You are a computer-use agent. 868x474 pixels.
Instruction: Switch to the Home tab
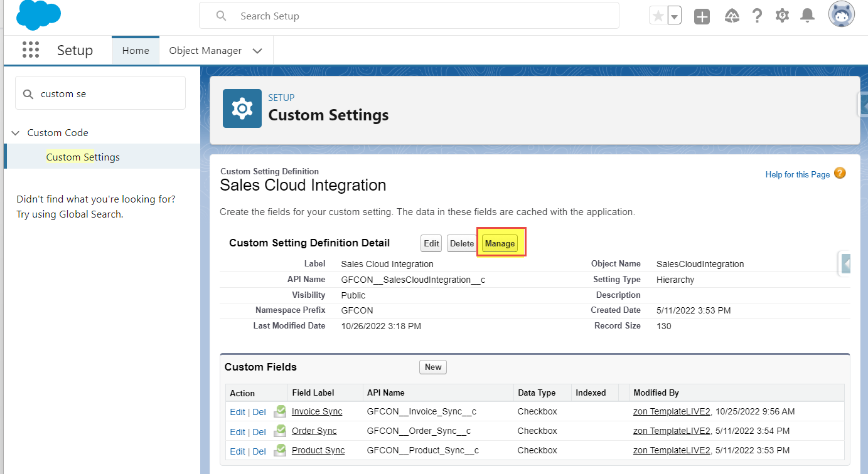(x=136, y=51)
